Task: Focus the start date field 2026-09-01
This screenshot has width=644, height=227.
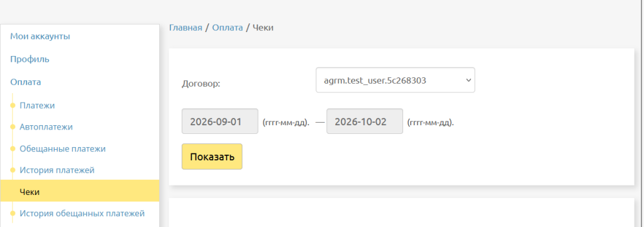Action: pos(220,121)
